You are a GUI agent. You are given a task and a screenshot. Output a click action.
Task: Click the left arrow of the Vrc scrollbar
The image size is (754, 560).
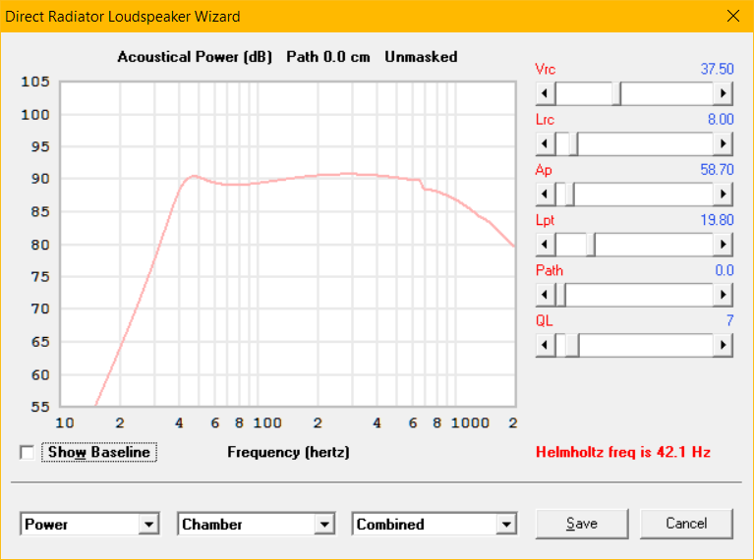click(546, 93)
